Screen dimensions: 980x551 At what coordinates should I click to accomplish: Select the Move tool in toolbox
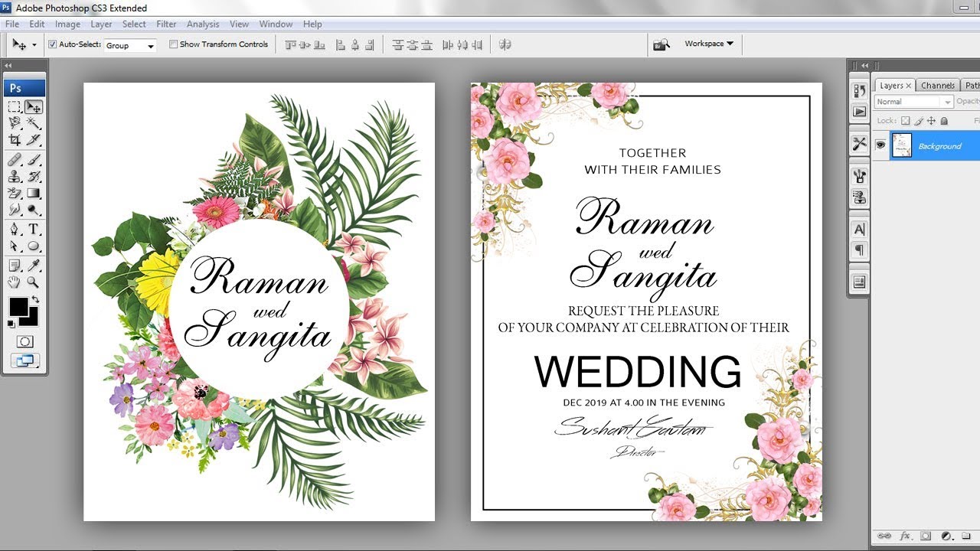pos(34,107)
